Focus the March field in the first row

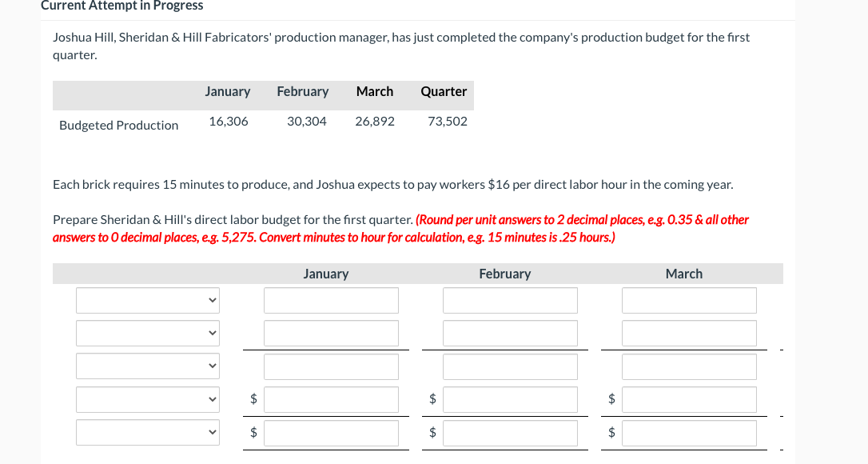pyautogui.click(x=689, y=301)
